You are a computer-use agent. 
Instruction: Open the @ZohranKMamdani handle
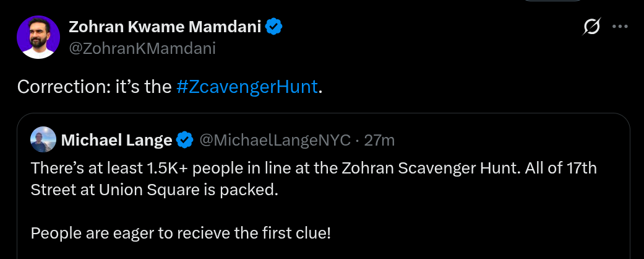tap(142, 48)
